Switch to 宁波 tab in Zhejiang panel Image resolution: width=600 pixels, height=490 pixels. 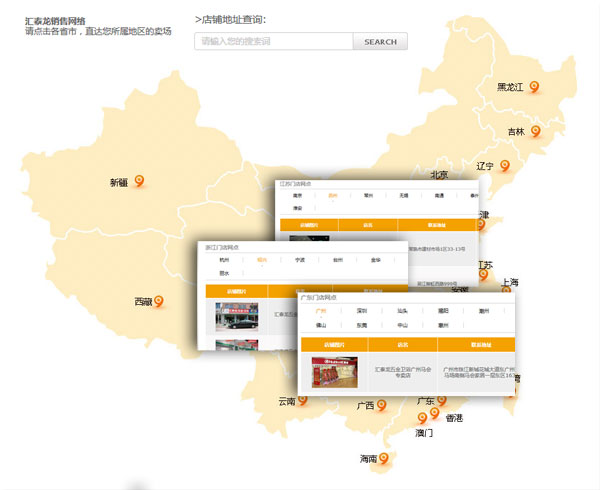[x=300, y=259]
